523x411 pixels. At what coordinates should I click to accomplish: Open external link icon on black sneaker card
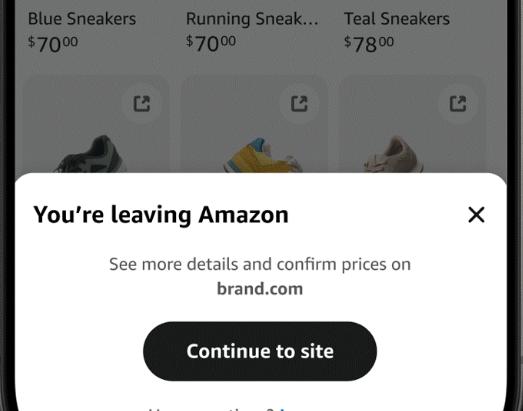point(141,104)
